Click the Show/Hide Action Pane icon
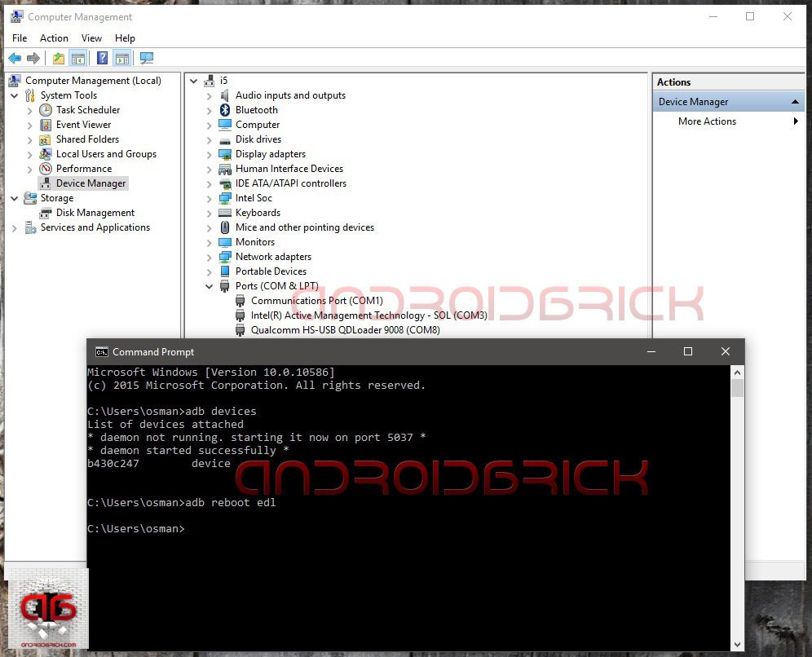 tap(122, 58)
